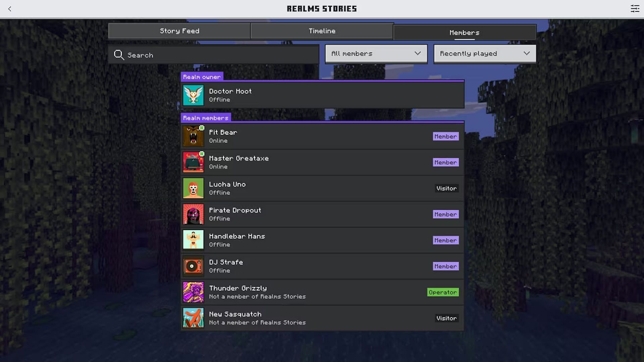Switch to the Story Feed tab
The height and width of the screenshot is (362, 644).
point(179,31)
